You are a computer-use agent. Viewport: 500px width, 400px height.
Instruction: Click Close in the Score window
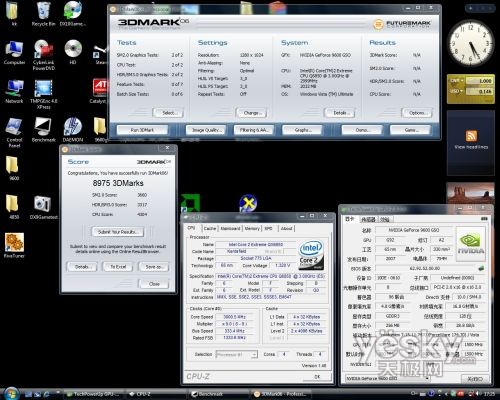click(x=154, y=284)
